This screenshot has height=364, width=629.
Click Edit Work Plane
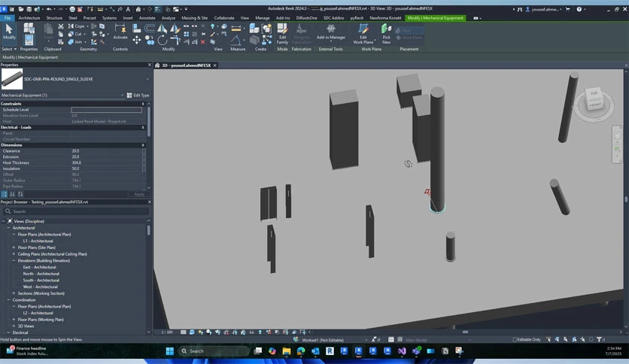[x=363, y=33]
